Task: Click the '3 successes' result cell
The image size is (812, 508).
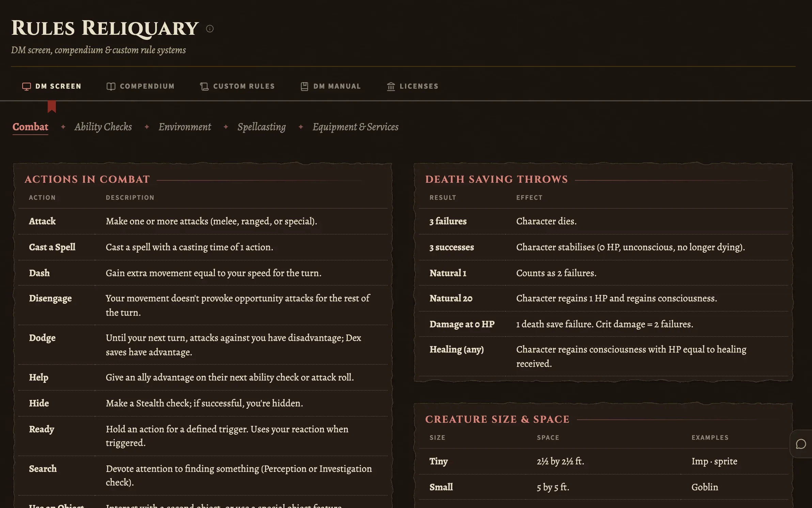Action: pos(452,247)
